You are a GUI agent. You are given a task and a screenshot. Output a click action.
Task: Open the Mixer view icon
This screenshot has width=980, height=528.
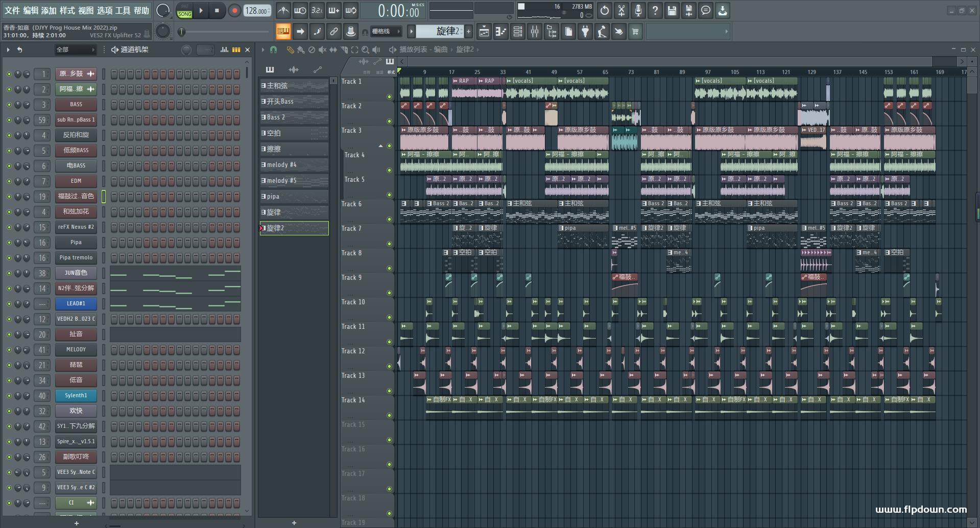[x=535, y=32]
